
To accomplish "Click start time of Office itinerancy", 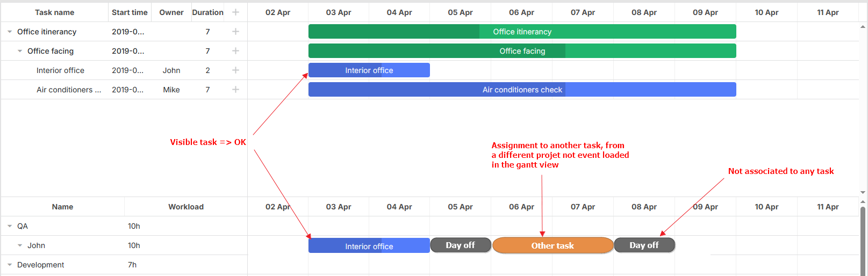I will click(128, 32).
